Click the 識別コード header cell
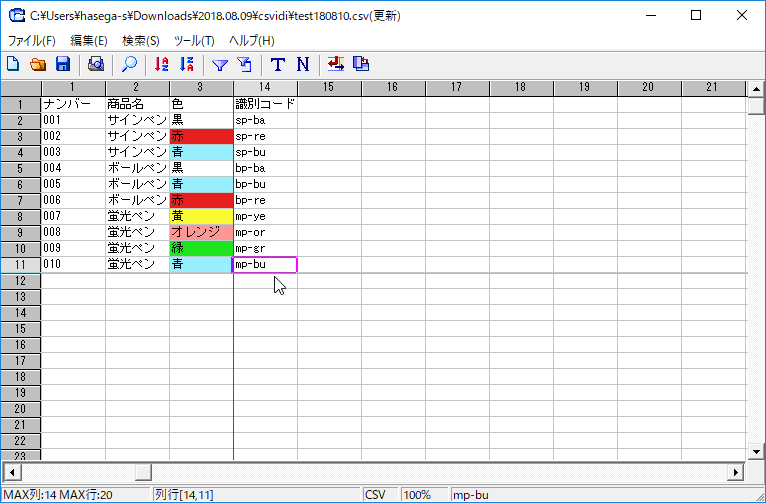The image size is (766, 503). tap(265, 104)
